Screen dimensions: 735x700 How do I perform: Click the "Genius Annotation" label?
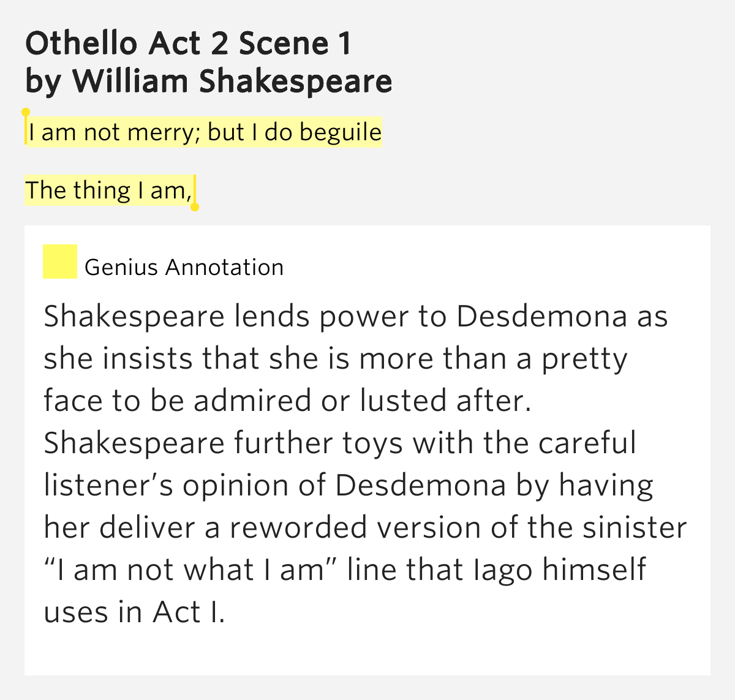(x=184, y=268)
